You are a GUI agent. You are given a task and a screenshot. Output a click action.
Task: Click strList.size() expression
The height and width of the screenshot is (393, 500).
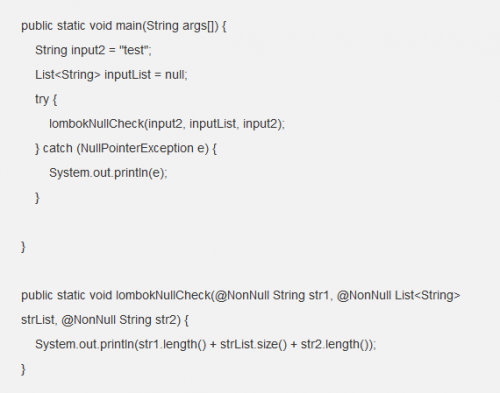click(253, 344)
